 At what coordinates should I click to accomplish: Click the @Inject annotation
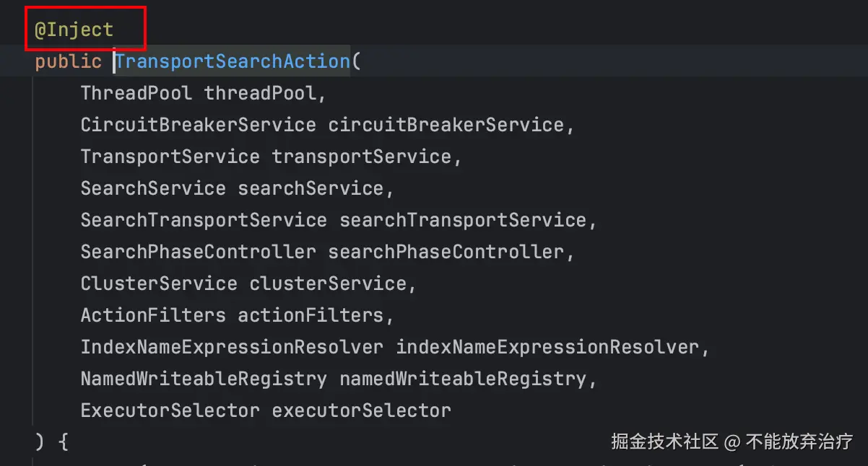tap(74, 30)
